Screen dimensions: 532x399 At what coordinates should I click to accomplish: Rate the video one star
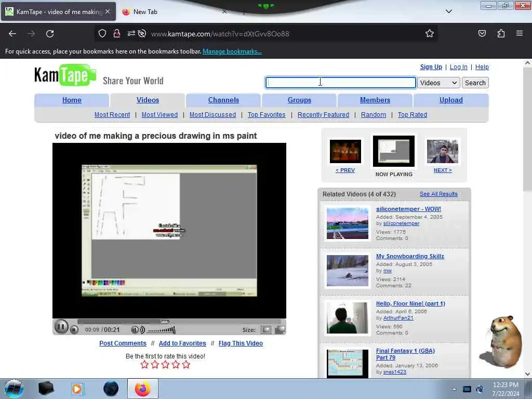(144, 365)
